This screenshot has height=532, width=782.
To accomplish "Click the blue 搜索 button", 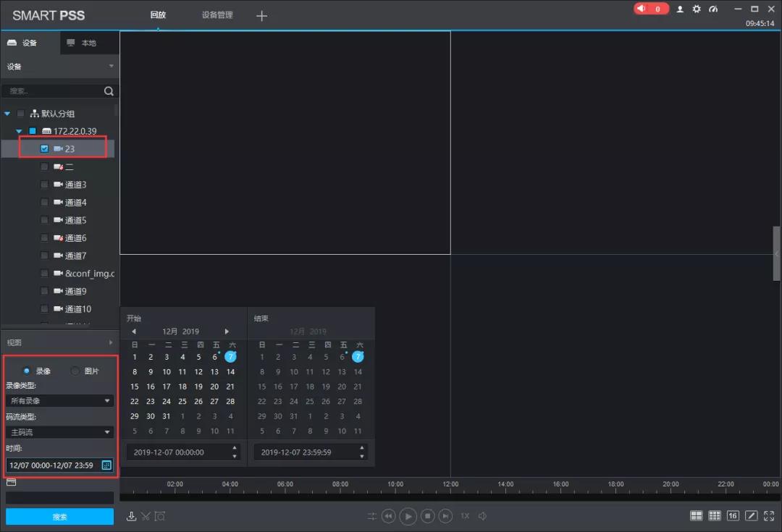I will (x=59, y=517).
